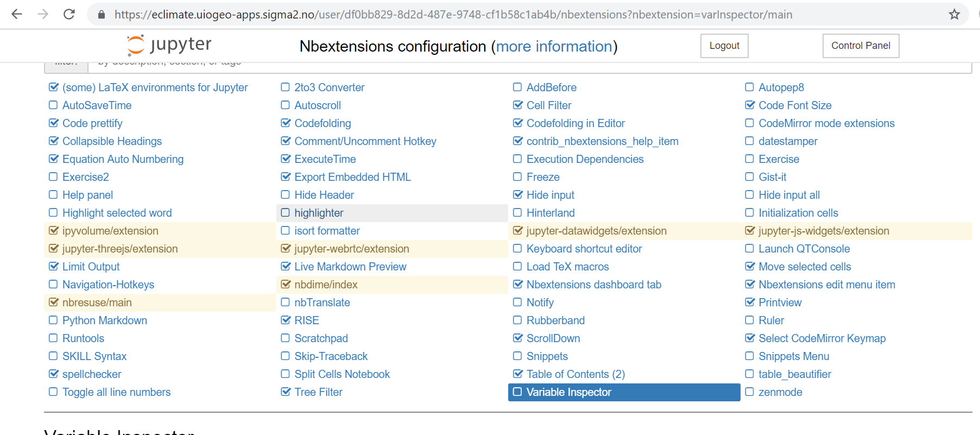Select Python Markdown extension

pyautogui.click(x=105, y=320)
